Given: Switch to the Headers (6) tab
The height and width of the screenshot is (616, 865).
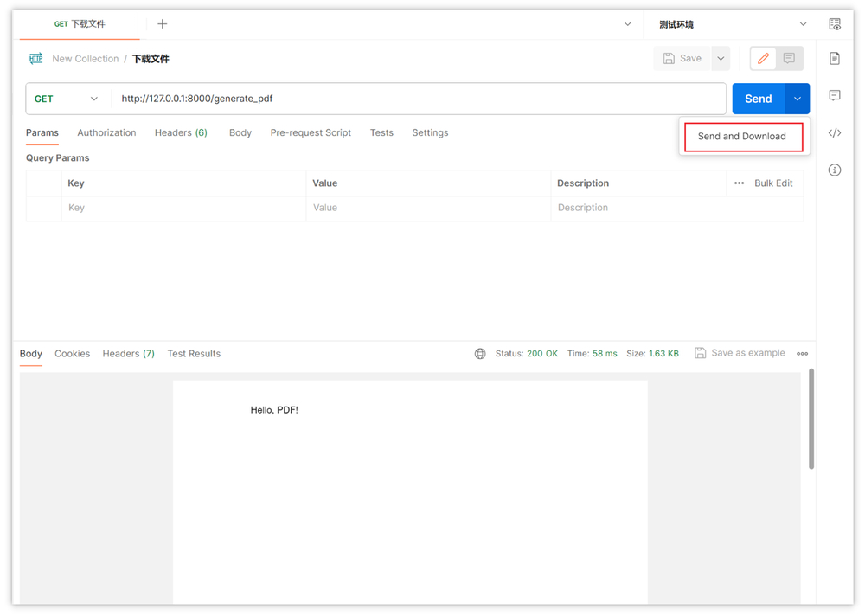Looking at the screenshot, I should tap(181, 132).
